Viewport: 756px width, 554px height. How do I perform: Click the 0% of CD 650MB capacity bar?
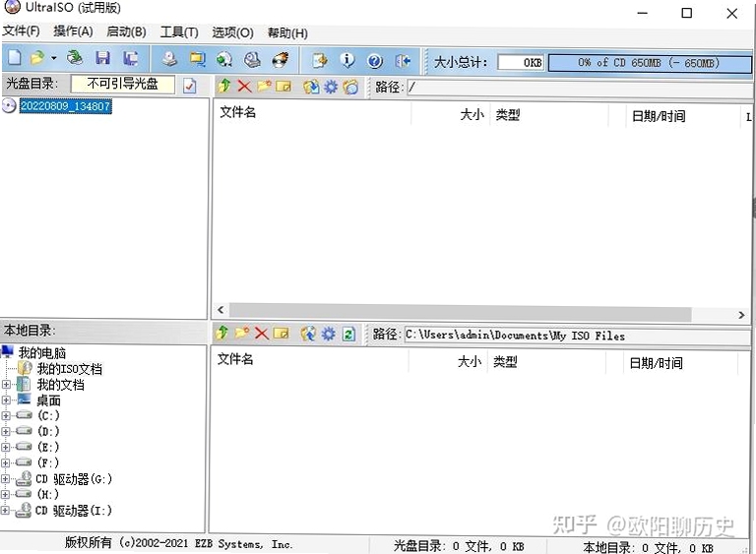point(650,63)
